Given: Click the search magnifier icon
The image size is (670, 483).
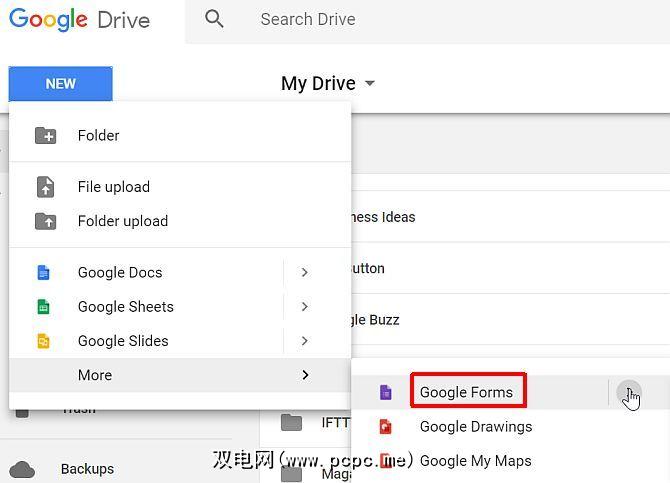Looking at the screenshot, I should point(214,19).
